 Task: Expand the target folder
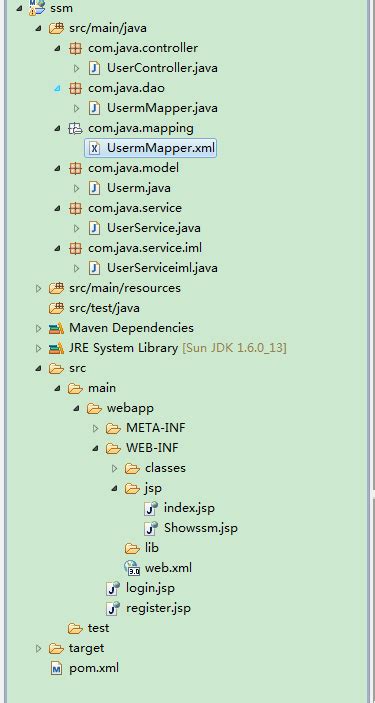coord(38,648)
